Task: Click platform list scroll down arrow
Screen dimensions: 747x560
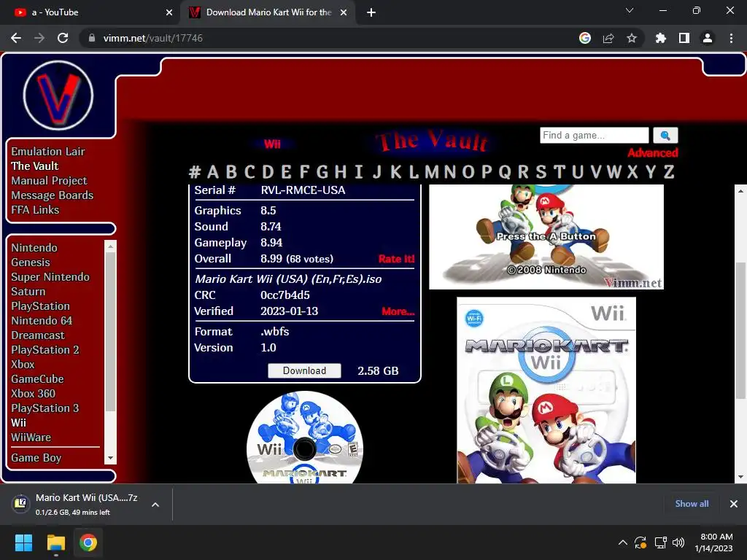Action: click(x=111, y=458)
